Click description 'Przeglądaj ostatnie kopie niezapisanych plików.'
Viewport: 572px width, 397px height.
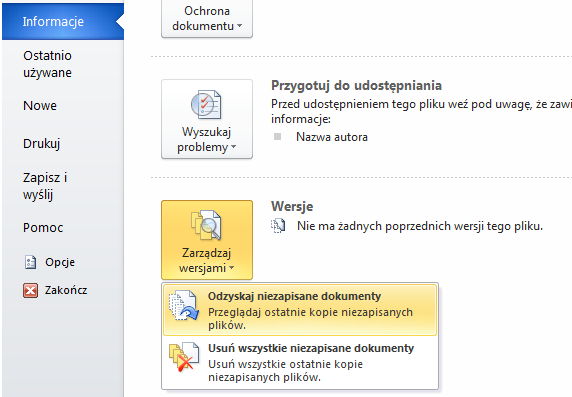[310, 319]
